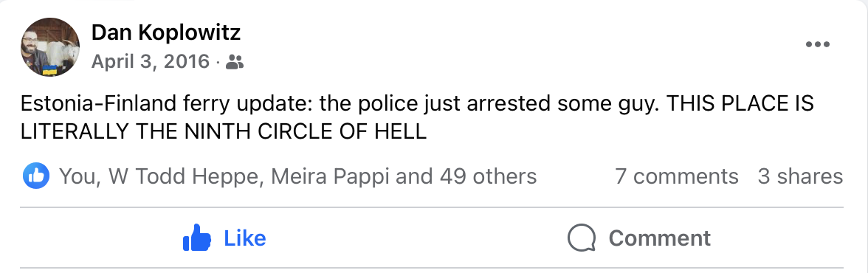The image size is (868, 273).
Task: View the 3 shares list
Action: click(x=800, y=176)
